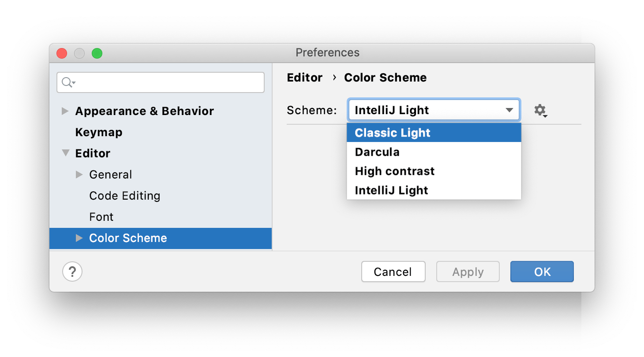The image size is (644, 357).
Task: Open Keymap settings
Action: pos(98,132)
